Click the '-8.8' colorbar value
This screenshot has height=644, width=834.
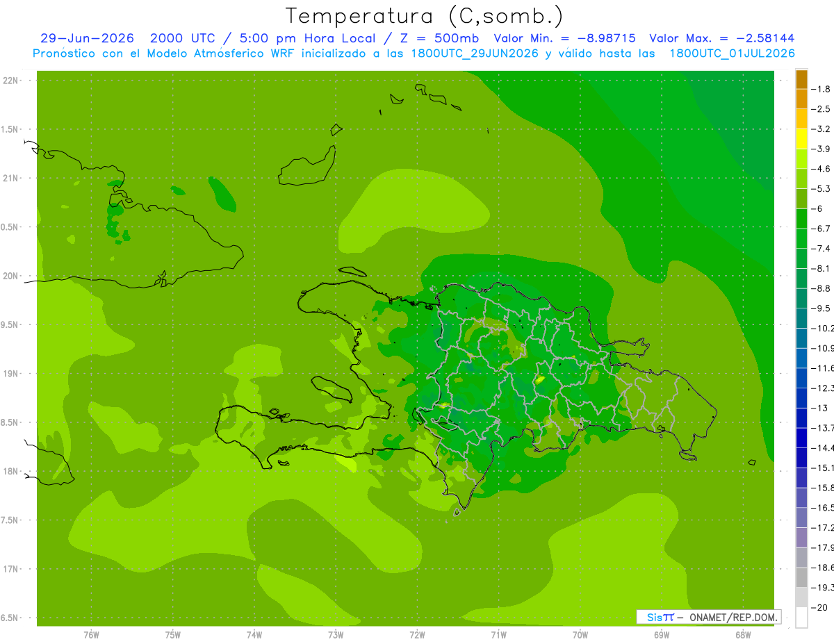821,288
